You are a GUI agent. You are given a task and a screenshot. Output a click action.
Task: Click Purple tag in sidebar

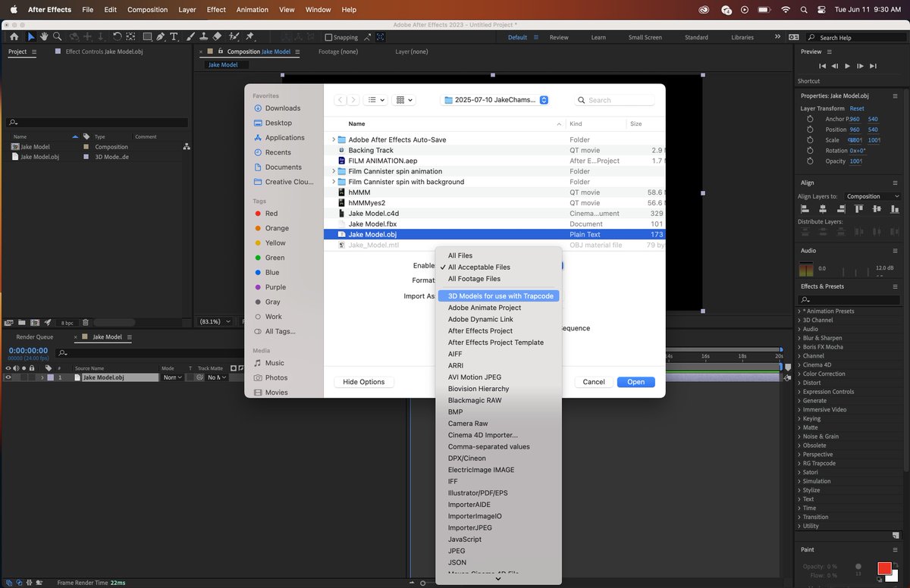(275, 287)
